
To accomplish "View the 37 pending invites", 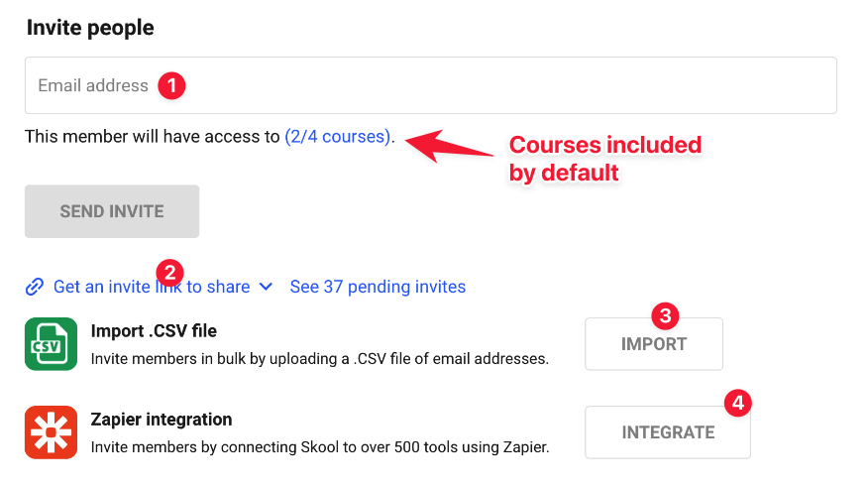I will 378,287.
